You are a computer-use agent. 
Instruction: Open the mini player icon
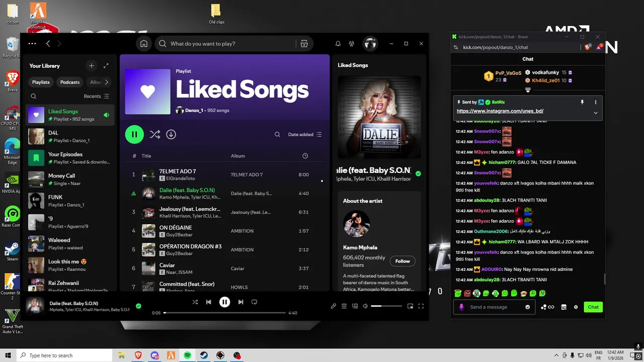click(x=410, y=306)
